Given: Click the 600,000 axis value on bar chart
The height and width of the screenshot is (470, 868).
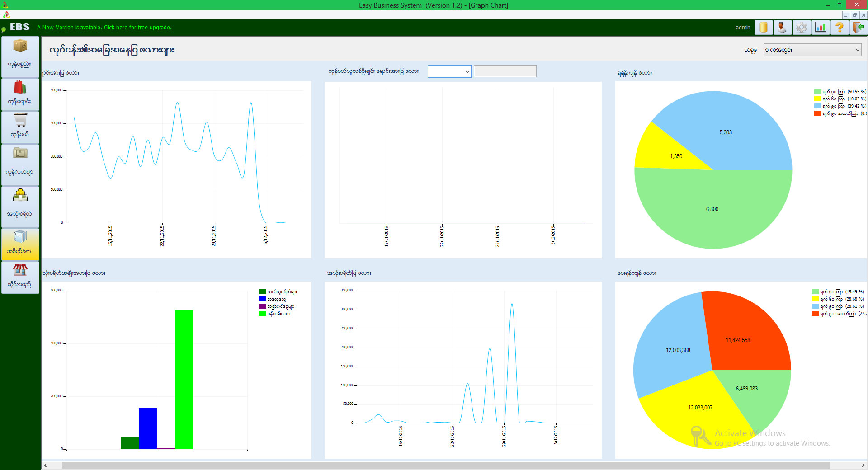Looking at the screenshot, I should click(x=57, y=291).
